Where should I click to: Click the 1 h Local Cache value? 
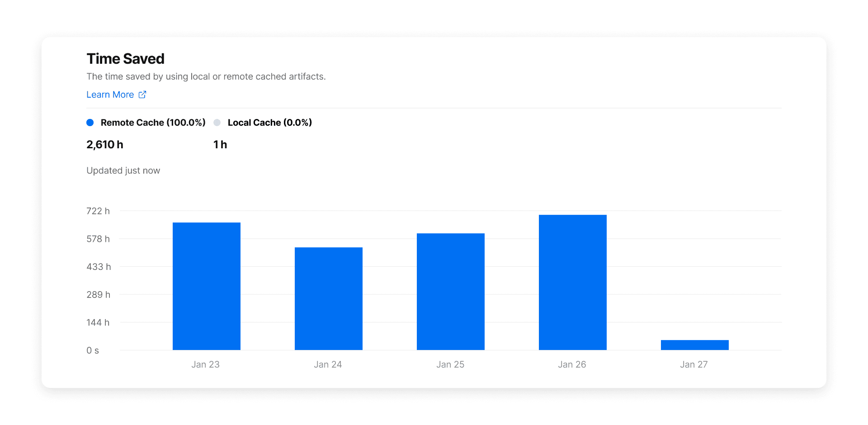tap(220, 144)
